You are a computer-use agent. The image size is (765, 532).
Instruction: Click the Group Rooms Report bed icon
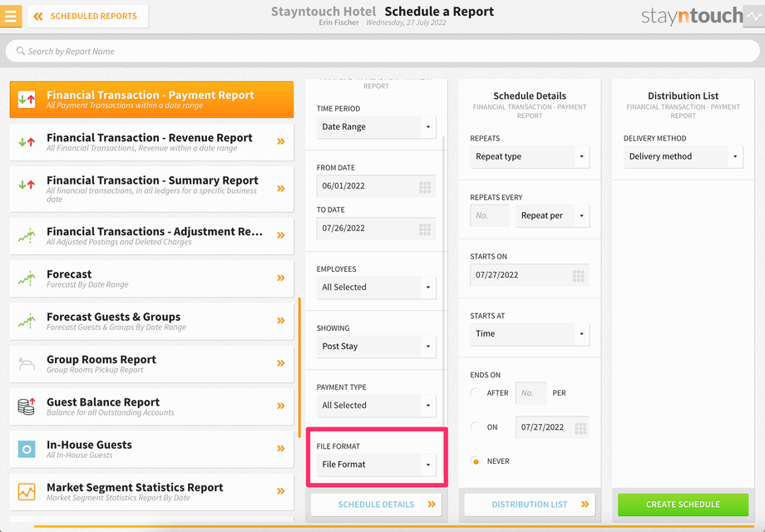pos(27,364)
